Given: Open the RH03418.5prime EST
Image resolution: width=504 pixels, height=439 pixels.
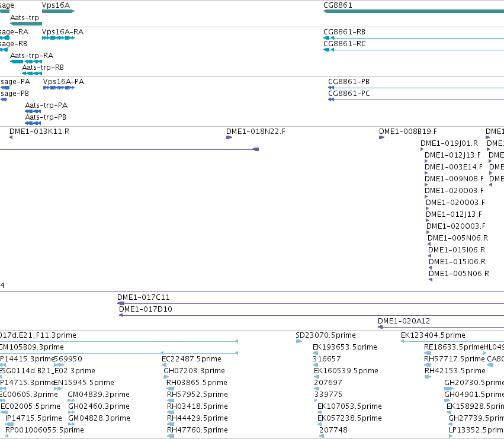Looking at the screenshot, I should [197, 407].
